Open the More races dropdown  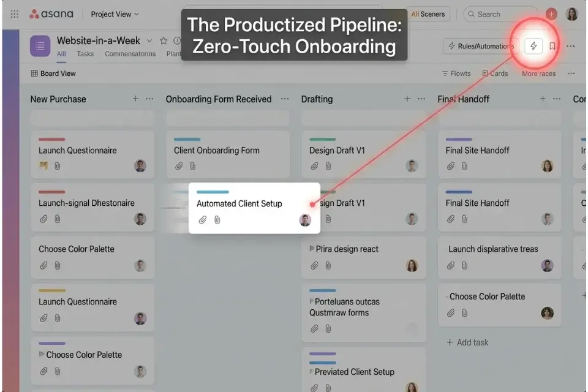coord(538,73)
